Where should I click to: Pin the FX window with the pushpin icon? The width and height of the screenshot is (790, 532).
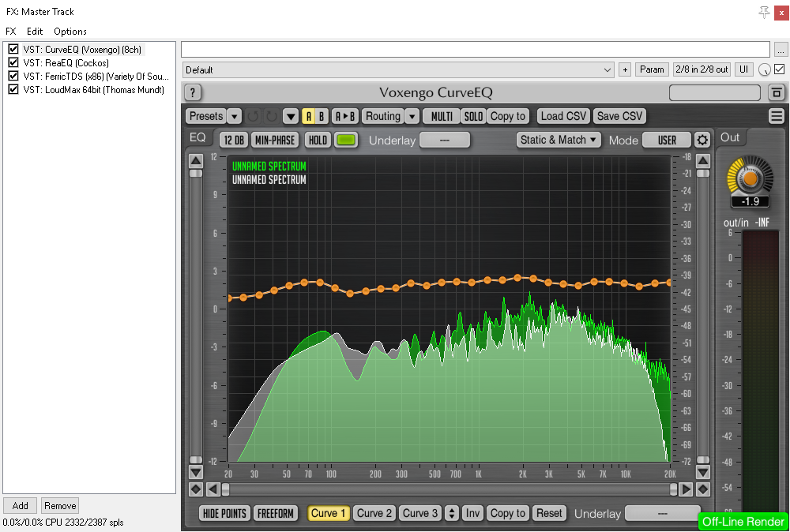click(764, 12)
